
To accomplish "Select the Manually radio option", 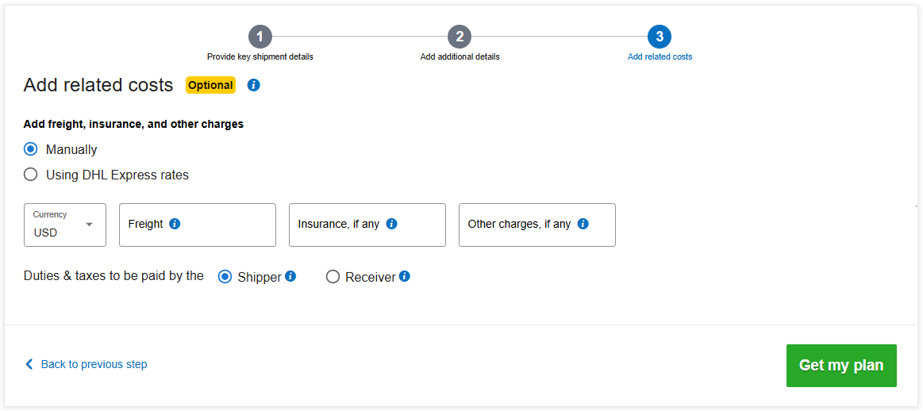I will 31,150.
